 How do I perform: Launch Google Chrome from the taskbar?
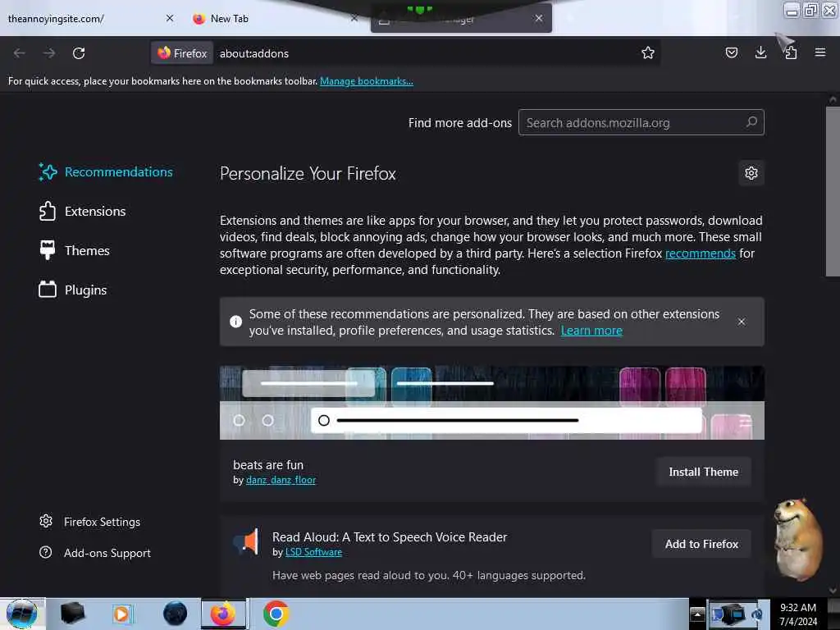(276, 614)
